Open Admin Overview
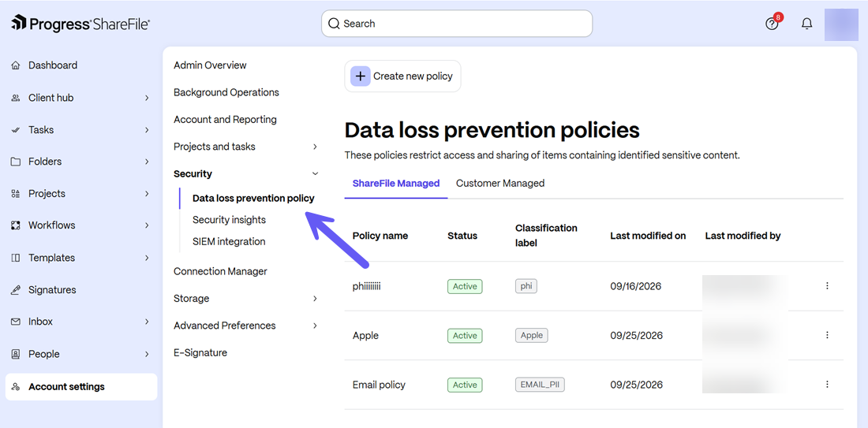868x428 pixels. tap(210, 65)
